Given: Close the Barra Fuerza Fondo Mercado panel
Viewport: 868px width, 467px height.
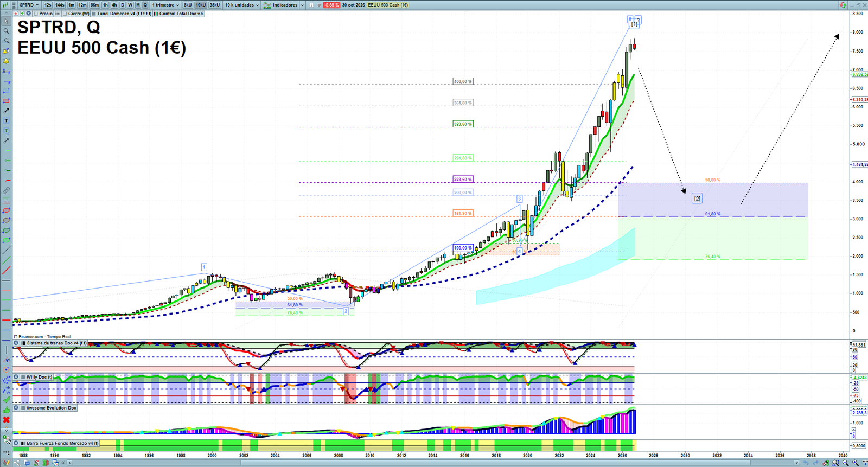Looking at the screenshot, I should click(16, 443).
